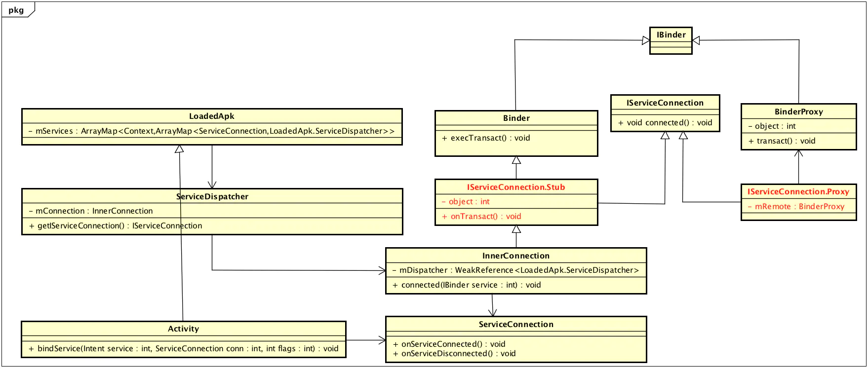The height and width of the screenshot is (369, 868).
Task: Click getIServiceConnection() method text
Action: (116, 226)
